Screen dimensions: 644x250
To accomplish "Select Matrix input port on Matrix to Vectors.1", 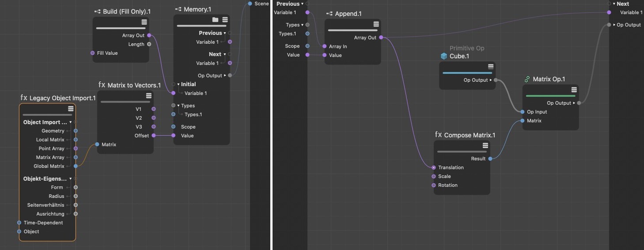I will click(x=97, y=144).
